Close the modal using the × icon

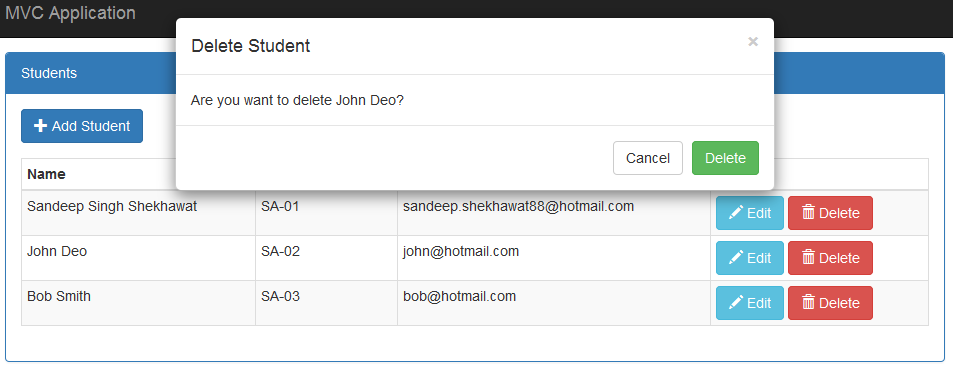click(753, 42)
